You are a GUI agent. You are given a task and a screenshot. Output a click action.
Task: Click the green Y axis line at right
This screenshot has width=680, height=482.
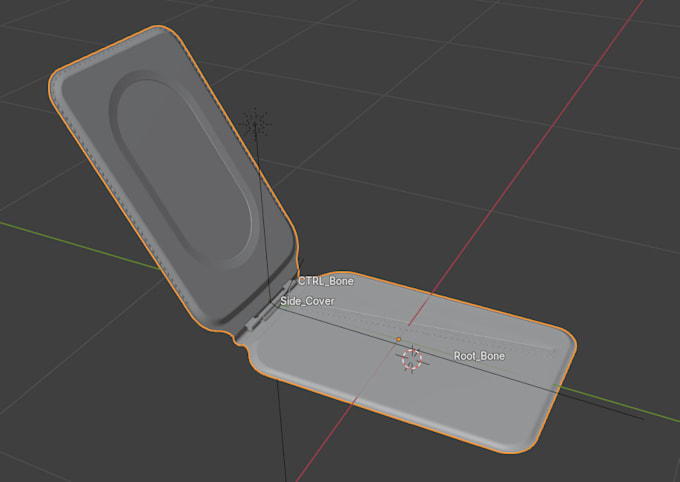click(x=616, y=403)
